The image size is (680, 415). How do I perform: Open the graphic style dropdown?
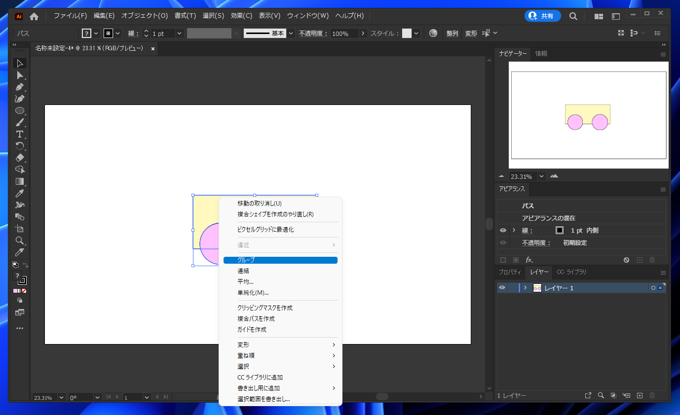[x=416, y=33]
